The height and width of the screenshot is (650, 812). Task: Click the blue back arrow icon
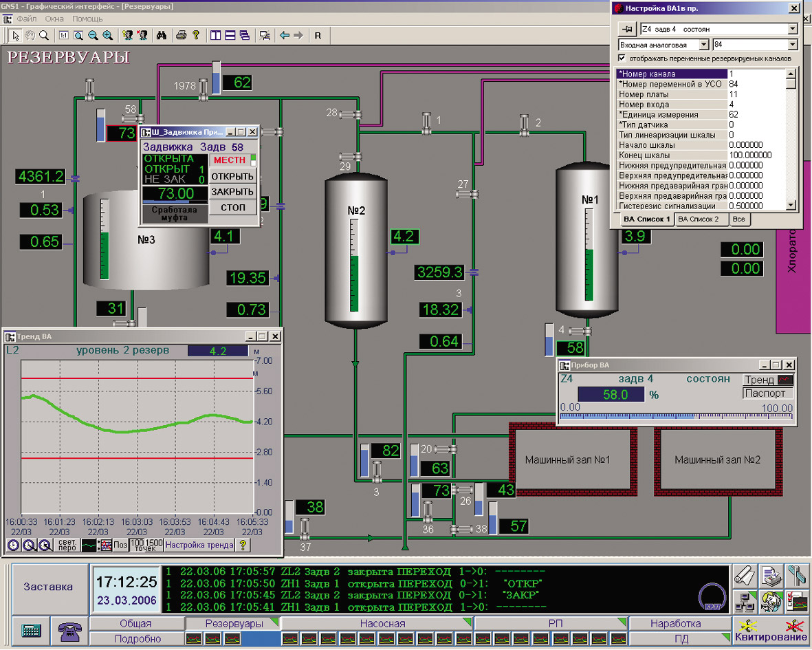click(x=284, y=35)
